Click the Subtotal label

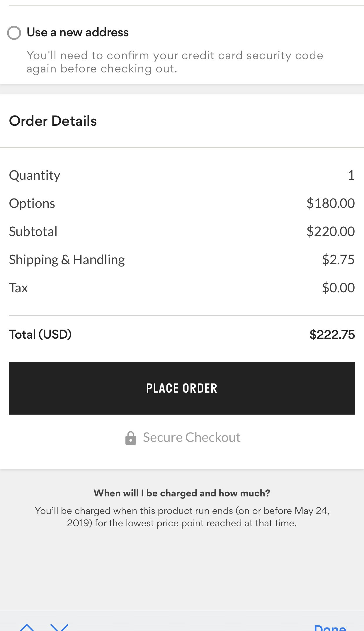33,232
